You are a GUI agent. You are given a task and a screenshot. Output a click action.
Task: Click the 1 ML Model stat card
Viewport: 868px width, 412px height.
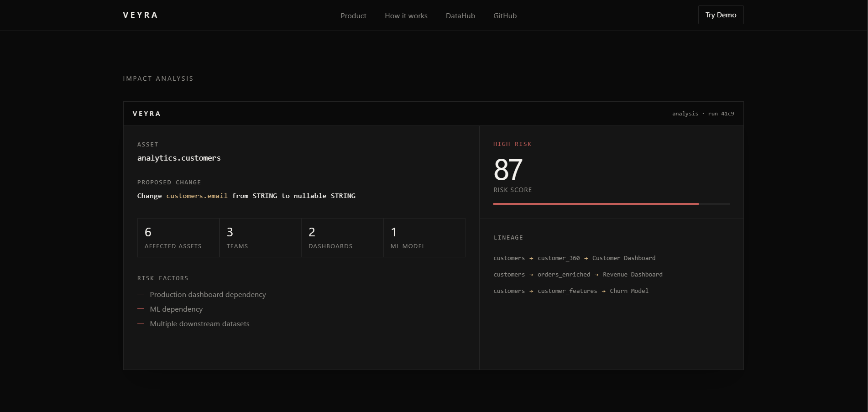[x=424, y=238]
